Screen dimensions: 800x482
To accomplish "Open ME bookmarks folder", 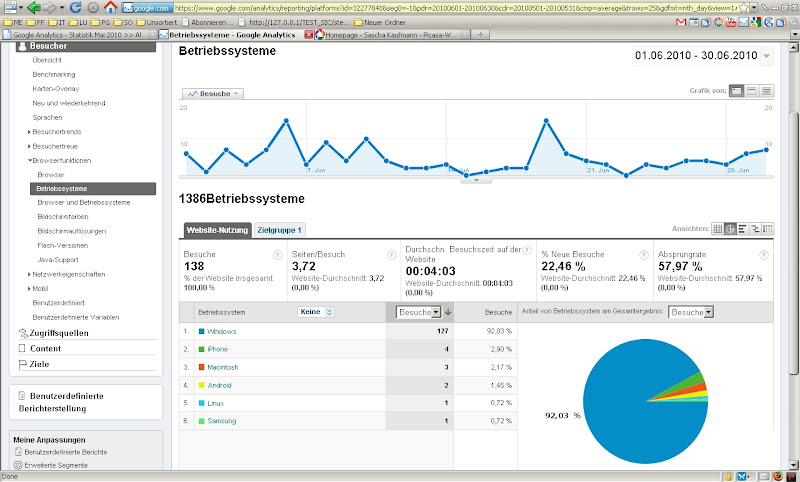I will pyautogui.click(x=13, y=22).
